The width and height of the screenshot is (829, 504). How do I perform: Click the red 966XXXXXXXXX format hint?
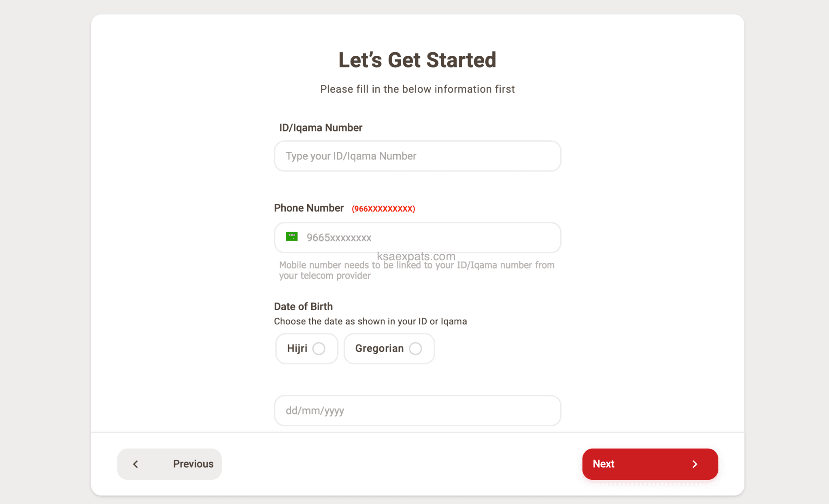pyautogui.click(x=383, y=209)
